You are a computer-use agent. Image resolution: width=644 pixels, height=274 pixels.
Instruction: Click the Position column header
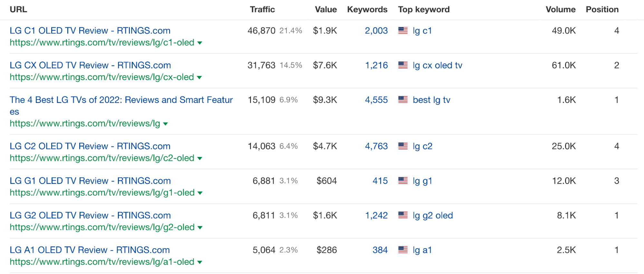click(x=602, y=9)
